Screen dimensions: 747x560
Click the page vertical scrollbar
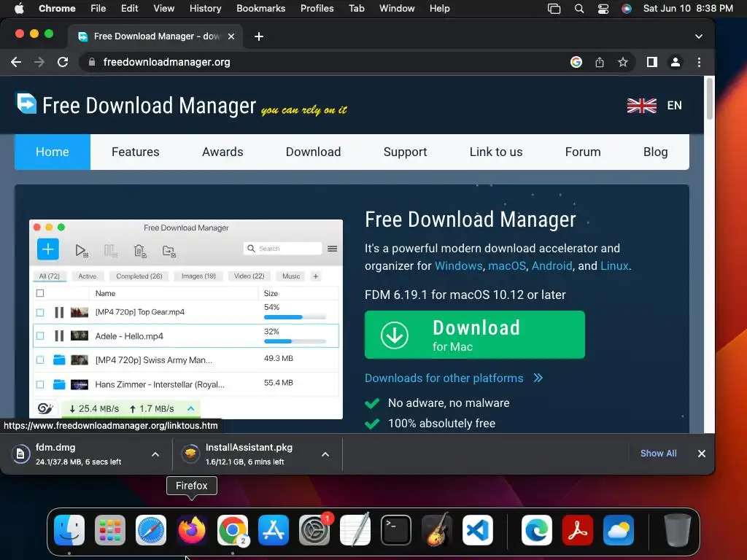pos(709,99)
